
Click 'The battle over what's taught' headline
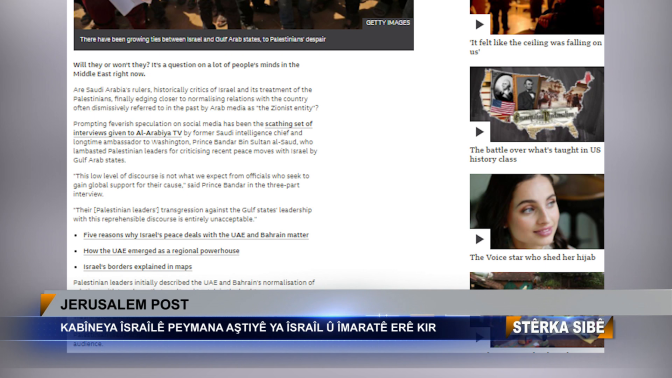point(535,154)
